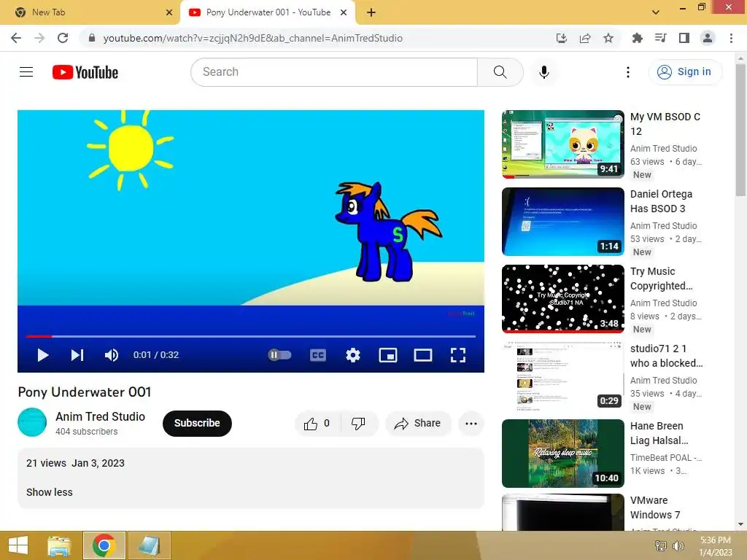Go back to the previous page
This screenshot has width=747, height=560.
(16, 38)
